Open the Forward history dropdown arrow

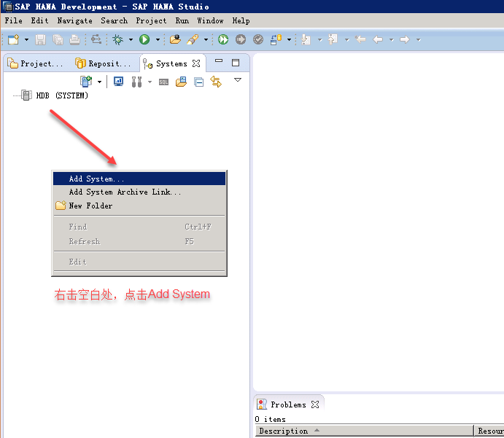coord(418,40)
